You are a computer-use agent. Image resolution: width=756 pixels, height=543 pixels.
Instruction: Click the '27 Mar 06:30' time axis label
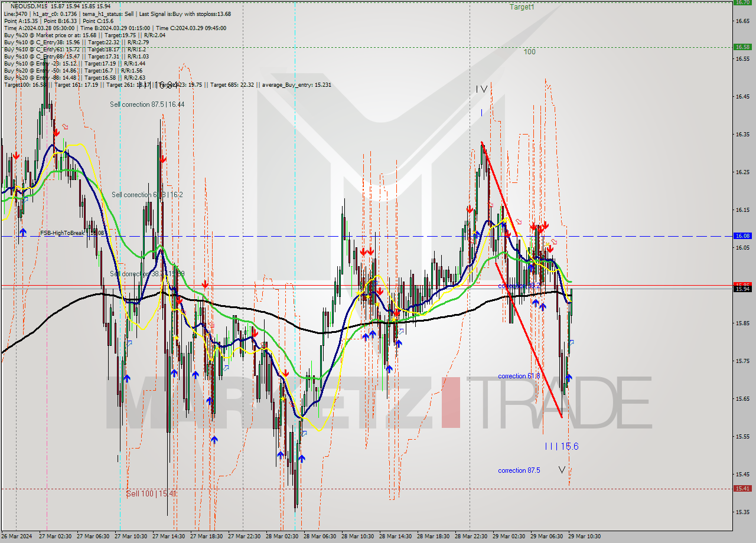pos(93,537)
